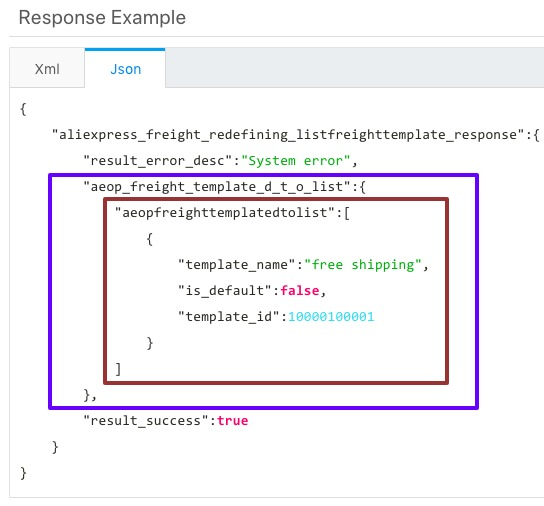Click the template_id key
Screen dimensions: 544x506
point(229,317)
